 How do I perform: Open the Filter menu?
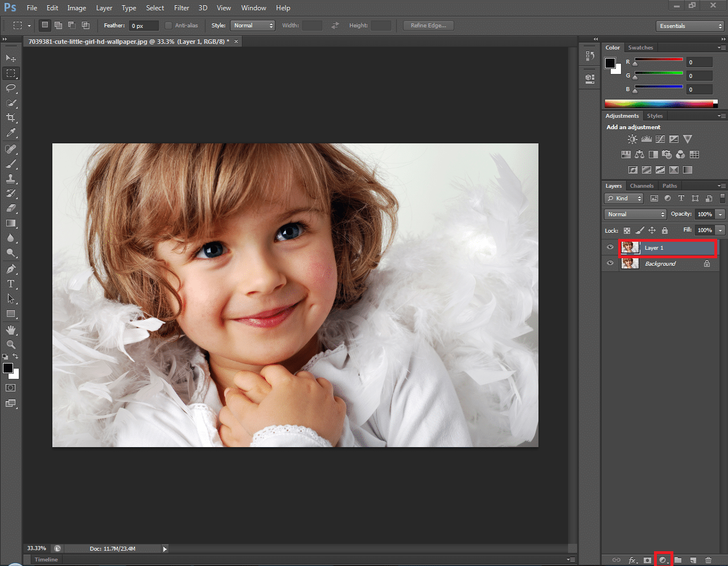click(x=182, y=8)
